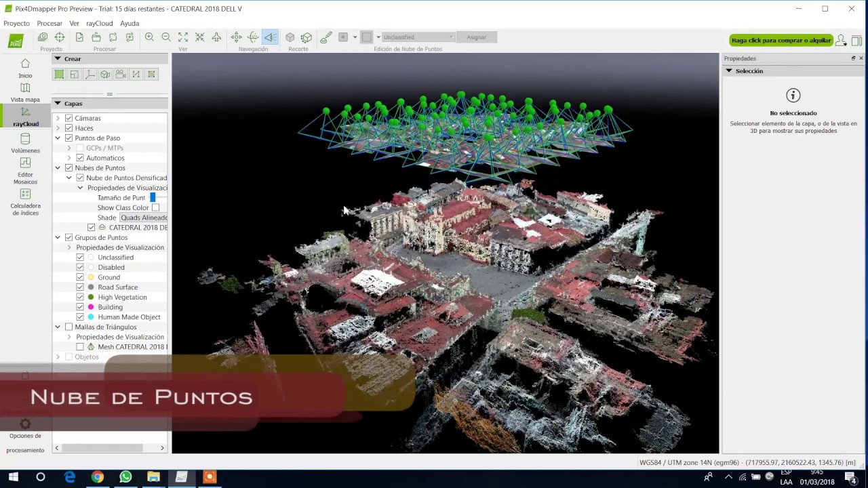Click the Asignar button
The height and width of the screenshot is (488, 868).
tap(477, 37)
